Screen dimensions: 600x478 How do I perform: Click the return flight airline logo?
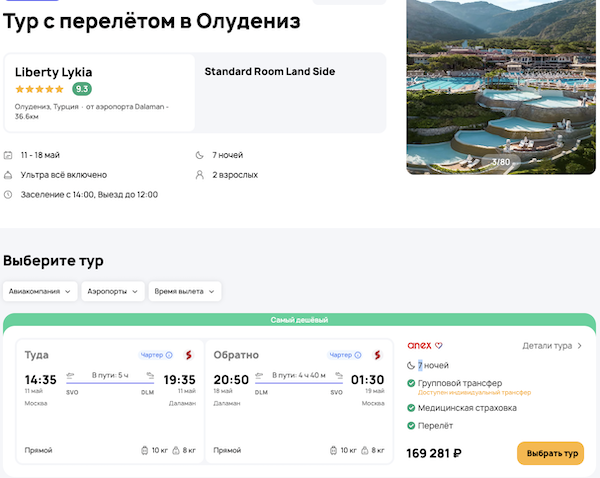pos(377,354)
